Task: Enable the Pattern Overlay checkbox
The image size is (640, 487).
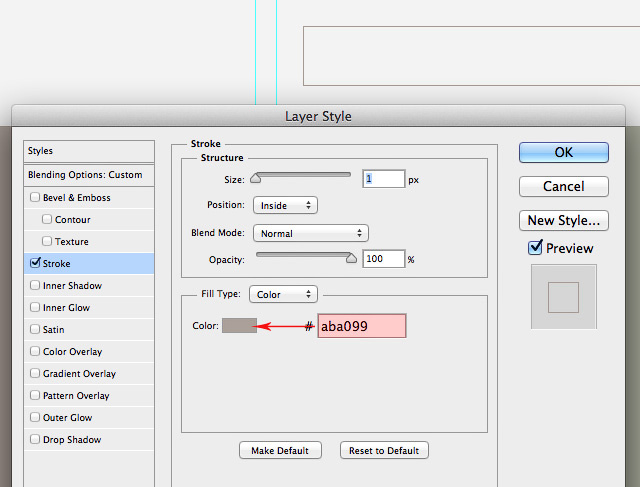Action: [x=35, y=396]
